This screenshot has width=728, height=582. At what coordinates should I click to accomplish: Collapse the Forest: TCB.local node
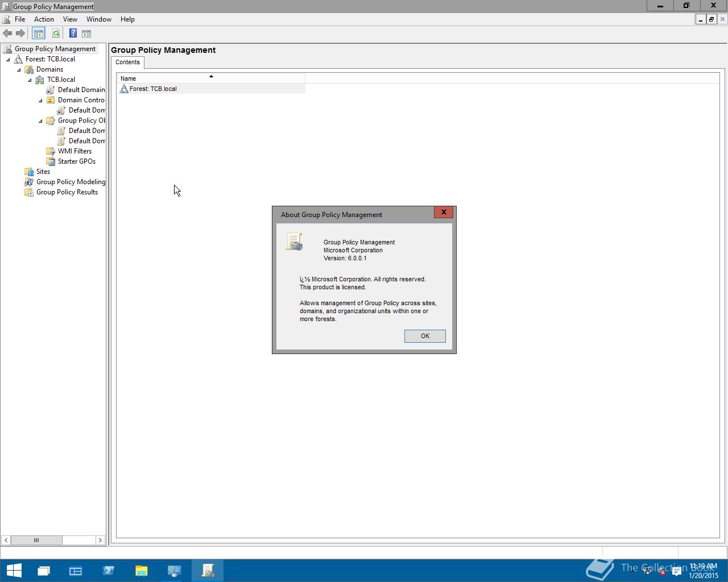tap(8, 60)
